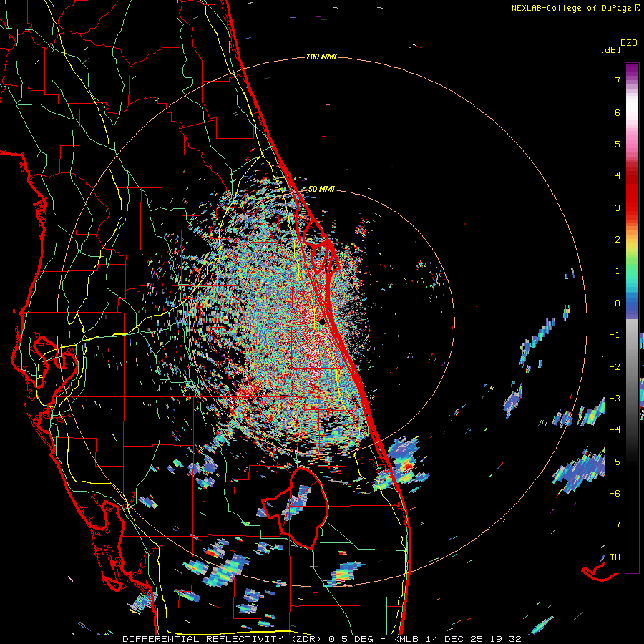This screenshot has width=644, height=644.
Task: Click the 1 dB value on color scale
Action: pyautogui.click(x=618, y=271)
